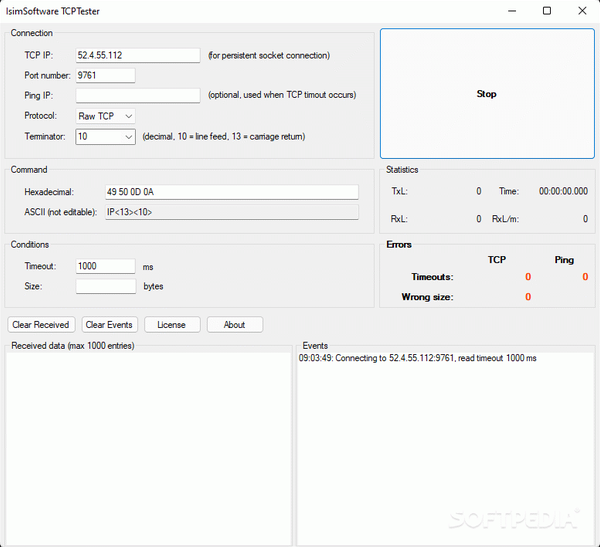The image size is (600, 547).
Task: Click the Clear Received button
Action: coord(41,325)
